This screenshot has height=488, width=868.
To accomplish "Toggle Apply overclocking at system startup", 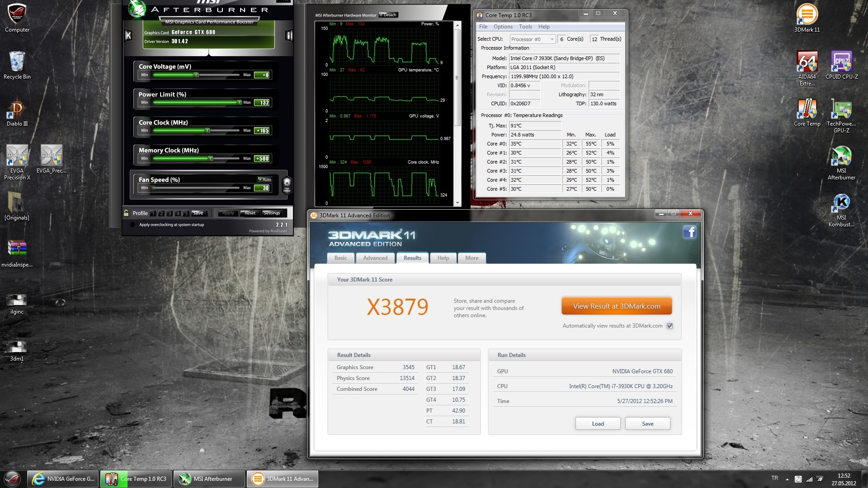I will click(x=132, y=225).
